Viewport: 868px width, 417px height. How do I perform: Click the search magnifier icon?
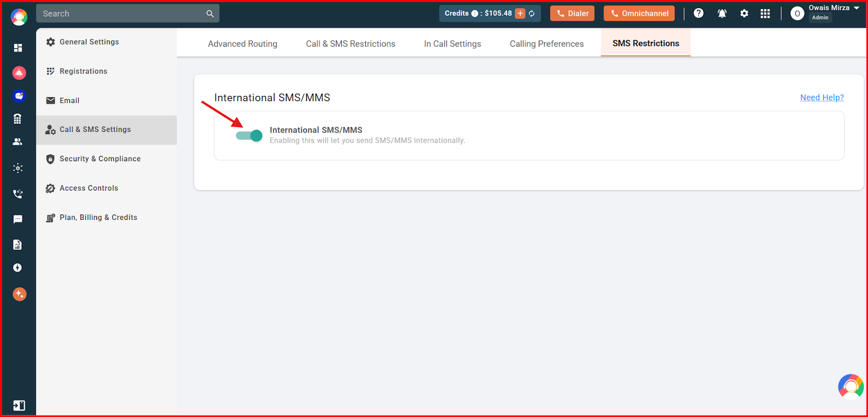[x=210, y=14]
